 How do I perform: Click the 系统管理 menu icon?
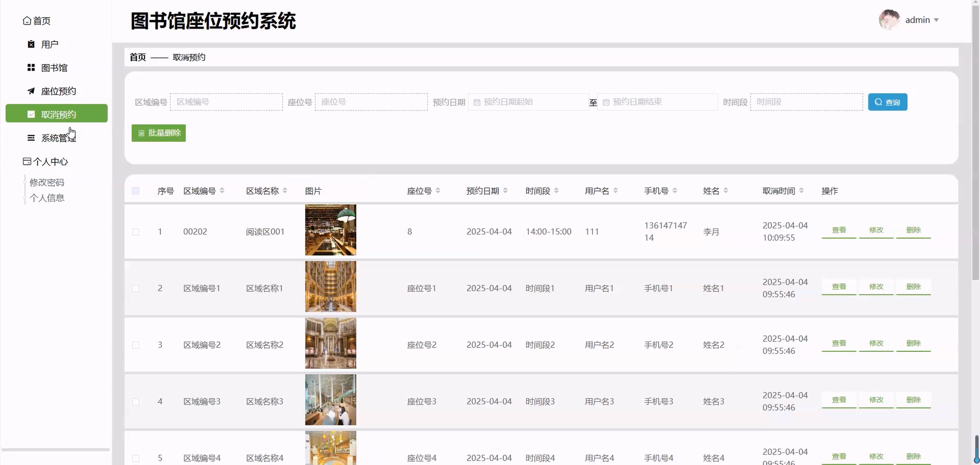31,138
